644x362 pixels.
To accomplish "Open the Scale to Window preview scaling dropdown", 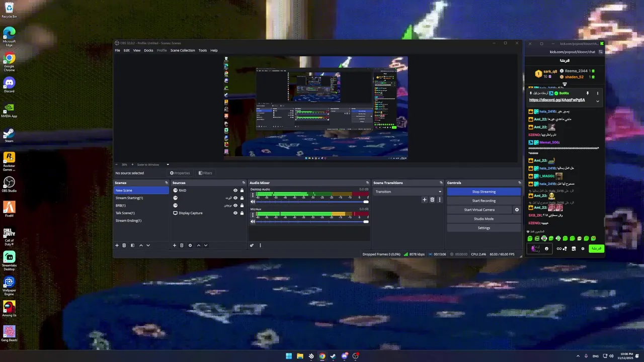I will click(153, 164).
